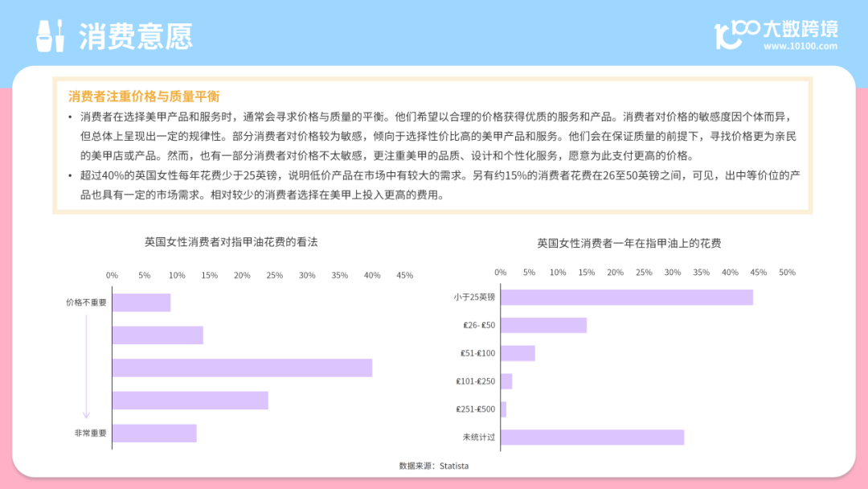Viewport: 868px width, 489px height.
Task: Click the £251-£500 bar
Action: (504, 409)
